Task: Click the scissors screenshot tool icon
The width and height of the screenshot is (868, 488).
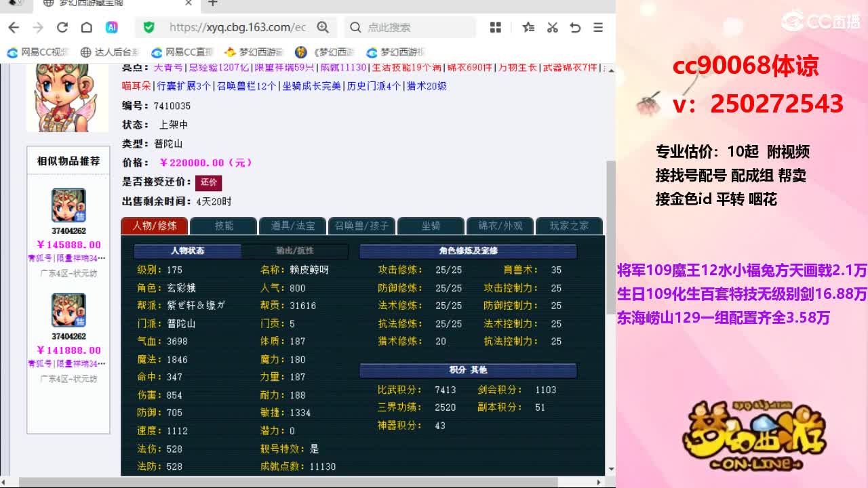Action: click(x=552, y=27)
